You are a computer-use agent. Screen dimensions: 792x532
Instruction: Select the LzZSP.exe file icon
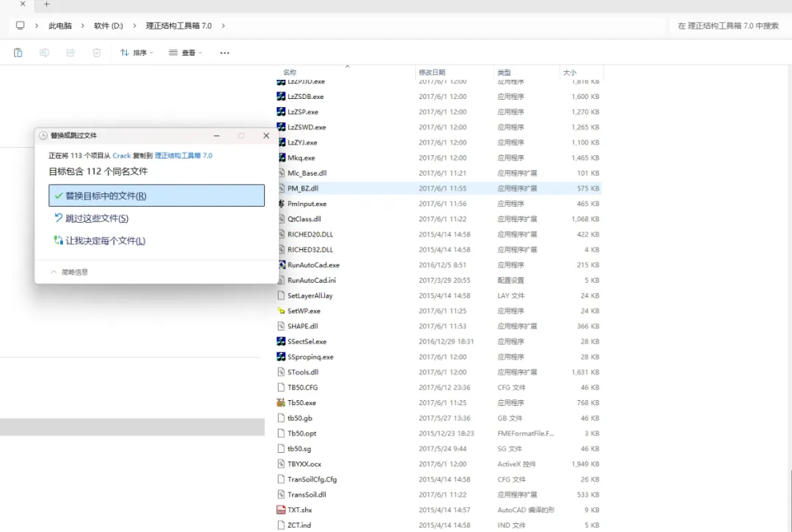pos(282,111)
